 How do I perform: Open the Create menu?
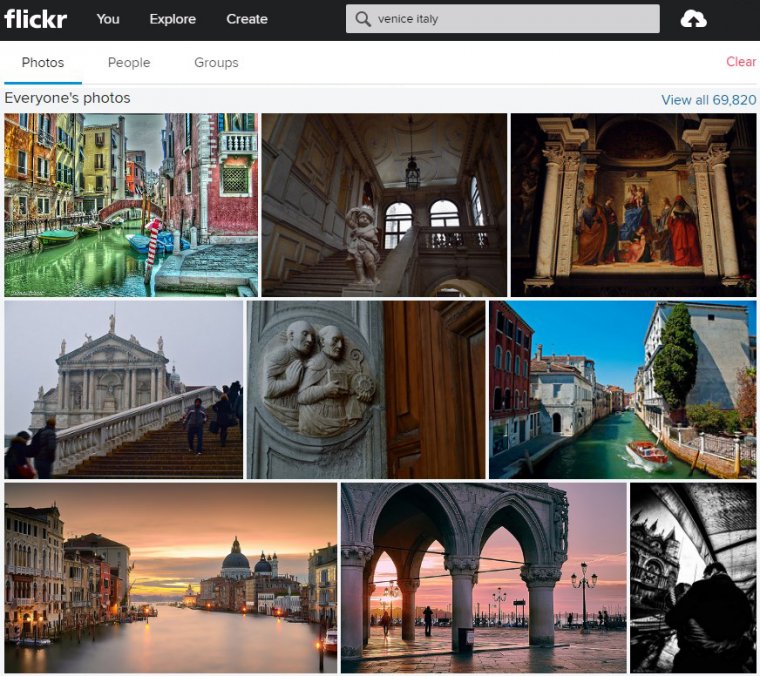click(247, 19)
